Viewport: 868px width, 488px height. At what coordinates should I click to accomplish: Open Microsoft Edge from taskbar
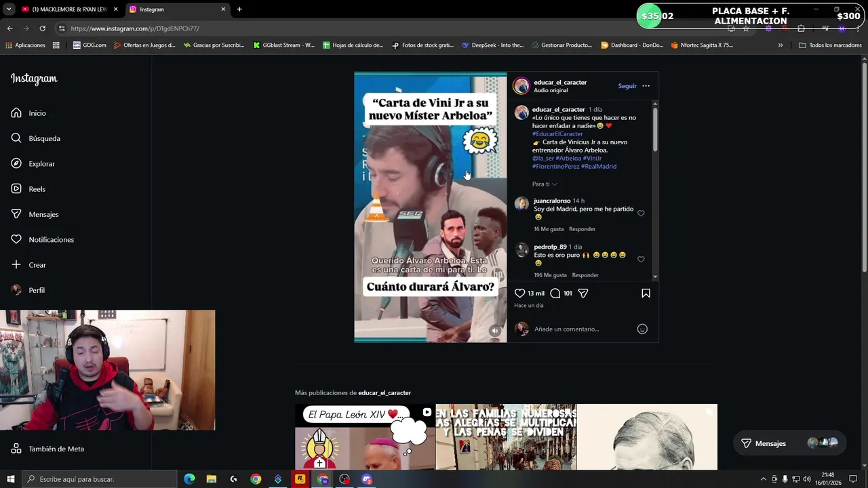(189, 479)
